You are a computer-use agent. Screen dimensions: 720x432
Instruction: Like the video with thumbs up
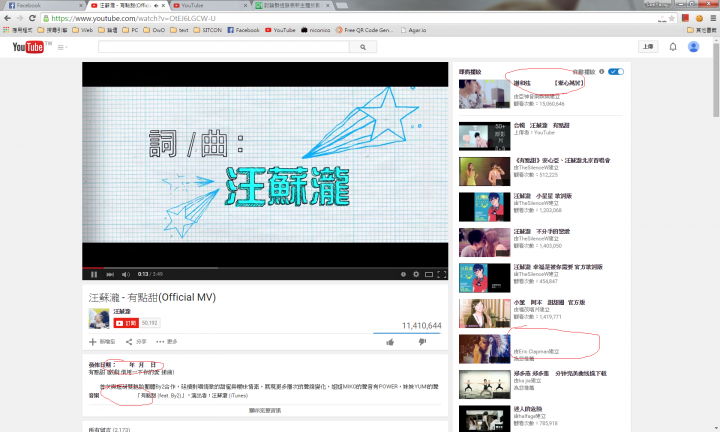pyautogui.click(x=390, y=342)
